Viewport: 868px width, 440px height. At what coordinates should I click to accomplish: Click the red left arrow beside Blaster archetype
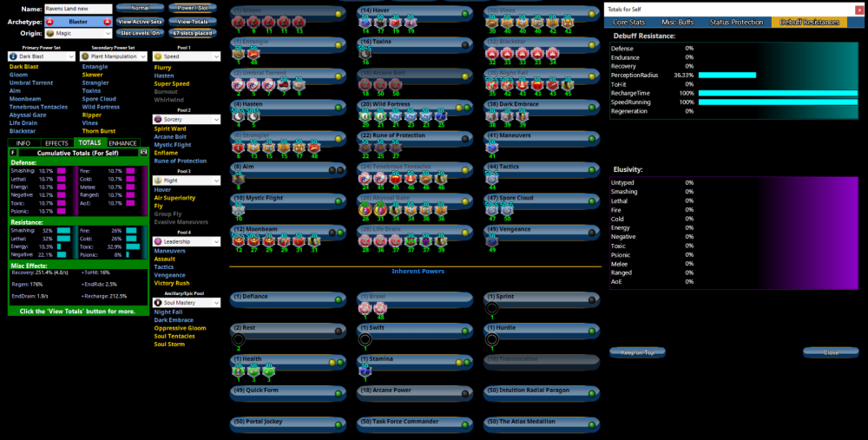click(49, 21)
